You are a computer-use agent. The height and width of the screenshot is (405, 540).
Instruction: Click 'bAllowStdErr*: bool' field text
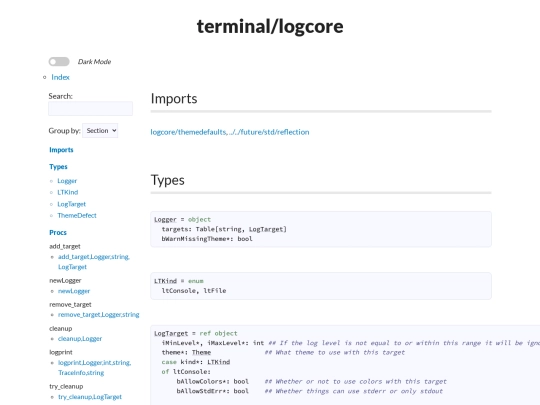point(212,391)
